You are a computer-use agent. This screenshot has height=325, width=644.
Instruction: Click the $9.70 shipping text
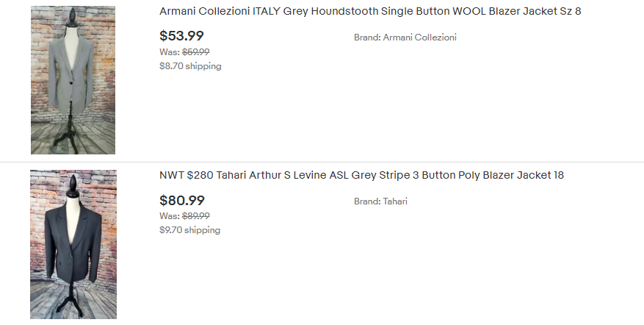189,230
